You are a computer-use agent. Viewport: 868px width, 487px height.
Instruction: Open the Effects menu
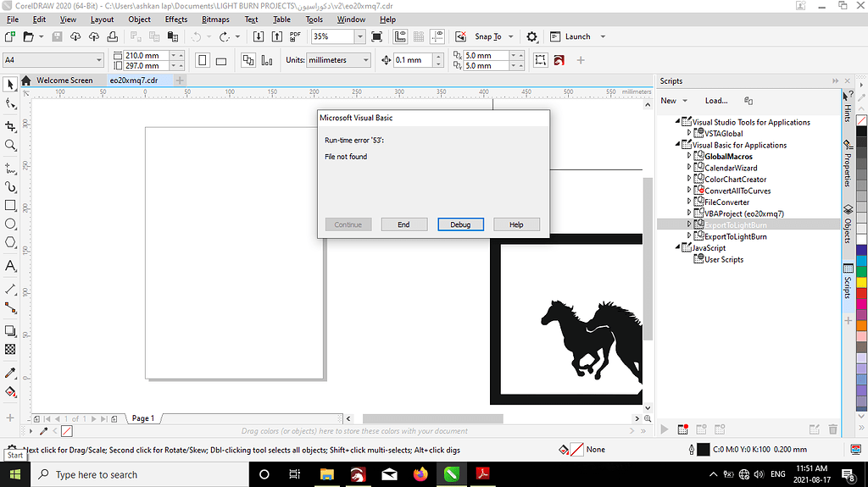pyautogui.click(x=176, y=19)
